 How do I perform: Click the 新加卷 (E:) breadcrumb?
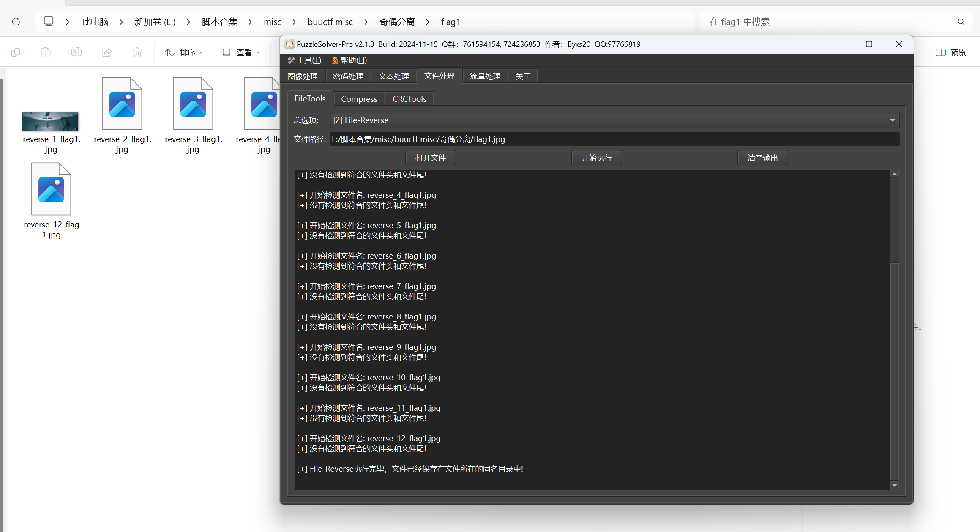coord(155,22)
